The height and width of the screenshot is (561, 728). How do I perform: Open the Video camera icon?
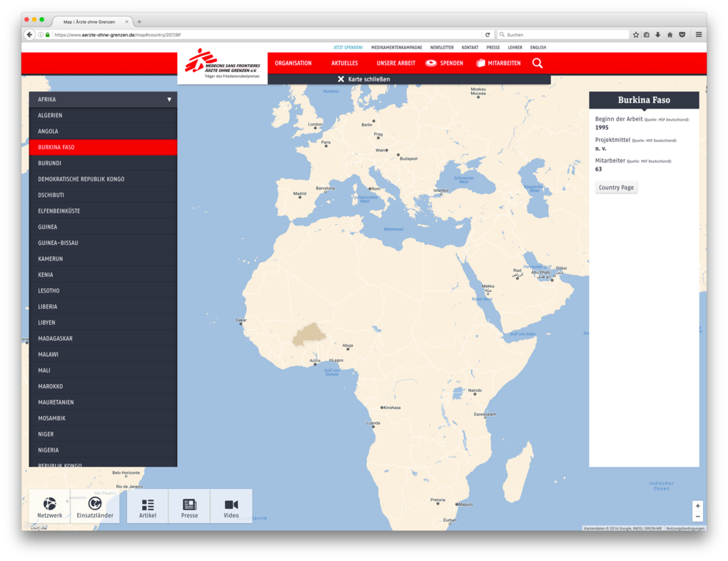coord(231,506)
